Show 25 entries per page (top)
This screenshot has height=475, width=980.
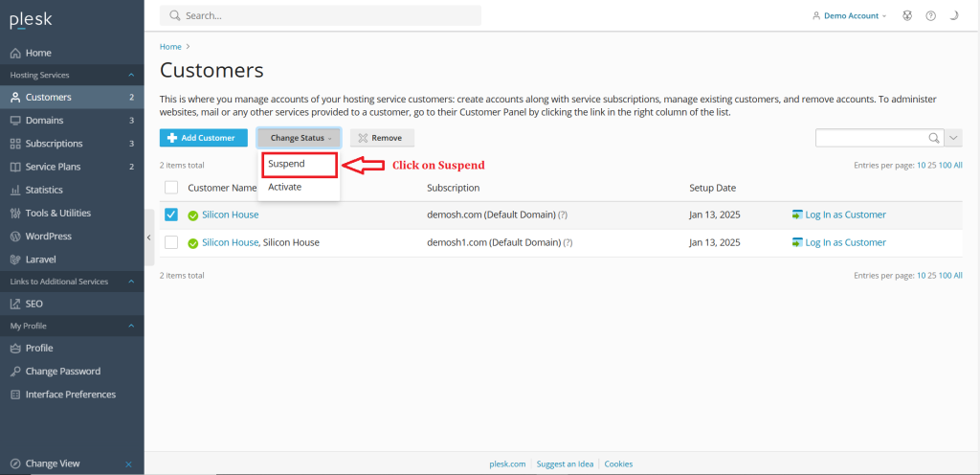pyautogui.click(x=932, y=166)
